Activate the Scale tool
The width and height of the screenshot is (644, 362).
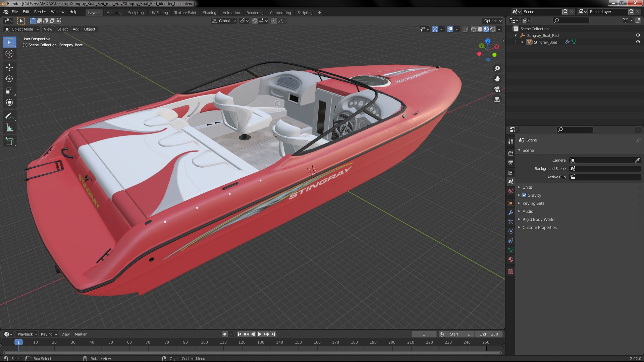point(9,91)
